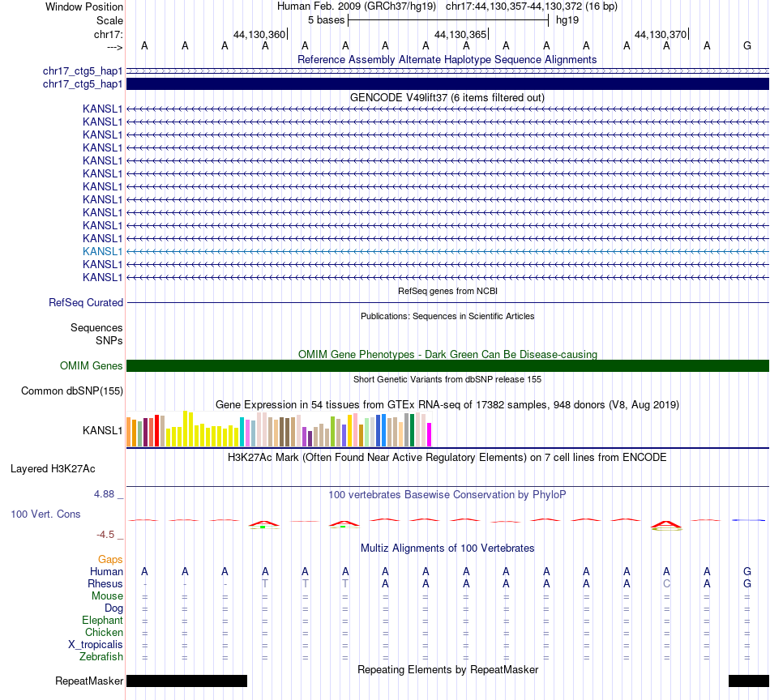Click the Rhesus species label
The image size is (770, 700).
click(x=105, y=583)
